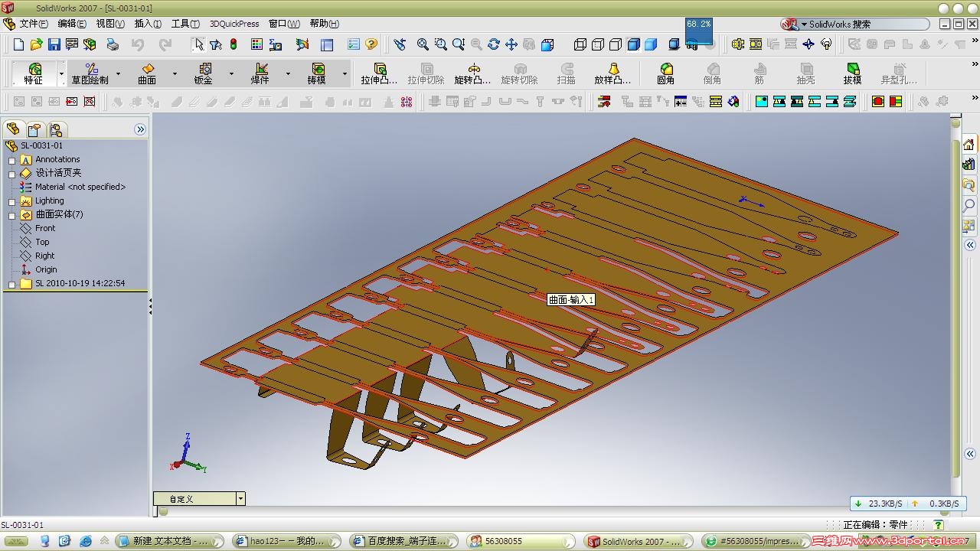The height and width of the screenshot is (551, 980).
Task: Click the Home icon in right task pane
Action: point(969,145)
